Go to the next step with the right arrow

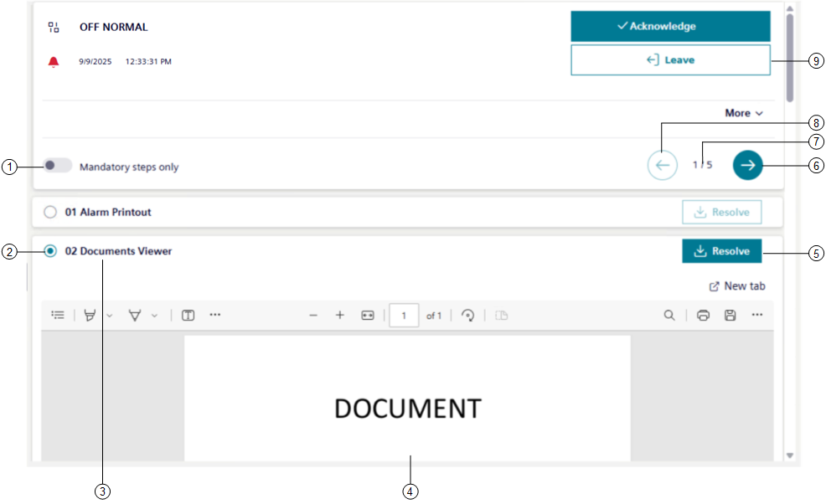point(747,166)
